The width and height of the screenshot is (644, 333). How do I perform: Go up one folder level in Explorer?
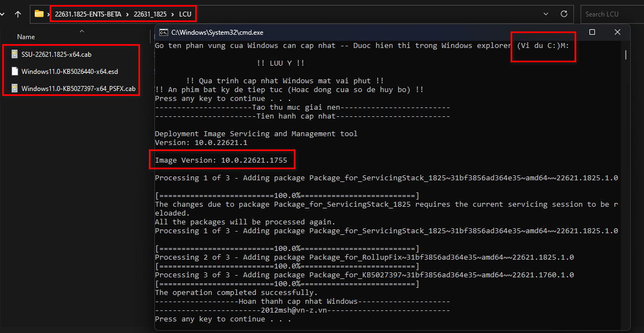[x=18, y=14]
